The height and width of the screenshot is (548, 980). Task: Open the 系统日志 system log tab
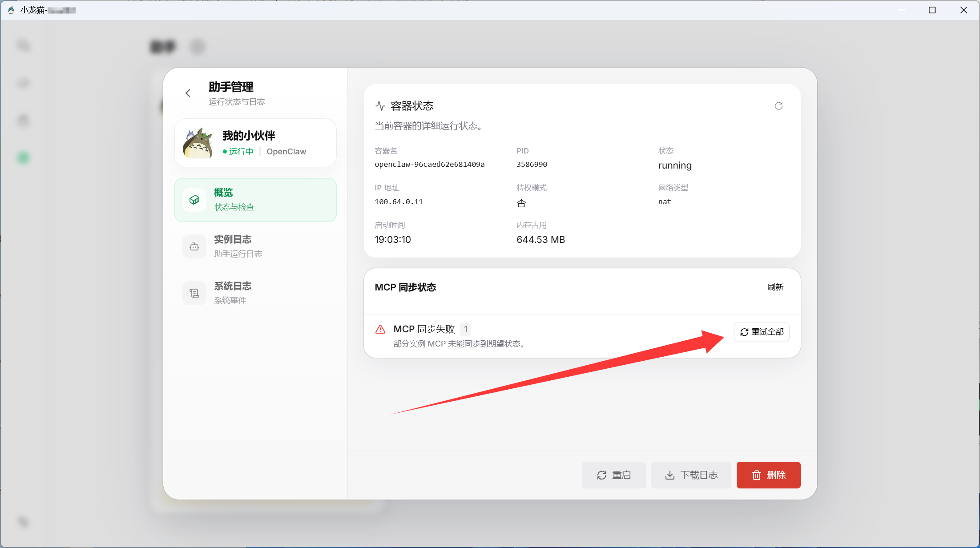point(255,293)
